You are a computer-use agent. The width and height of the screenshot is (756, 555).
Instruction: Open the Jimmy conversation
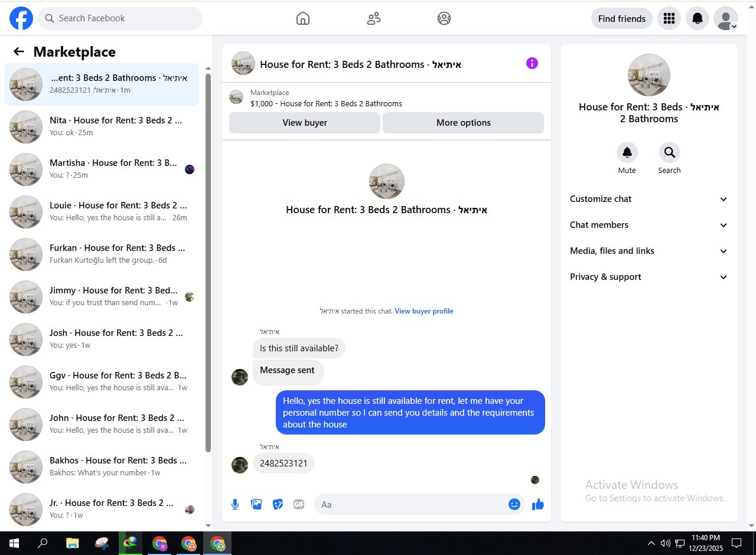pos(102,297)
